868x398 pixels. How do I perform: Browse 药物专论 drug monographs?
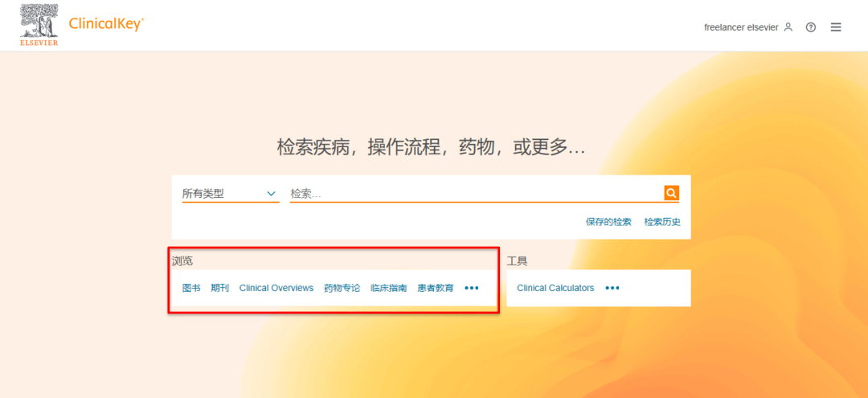[342, 288]
